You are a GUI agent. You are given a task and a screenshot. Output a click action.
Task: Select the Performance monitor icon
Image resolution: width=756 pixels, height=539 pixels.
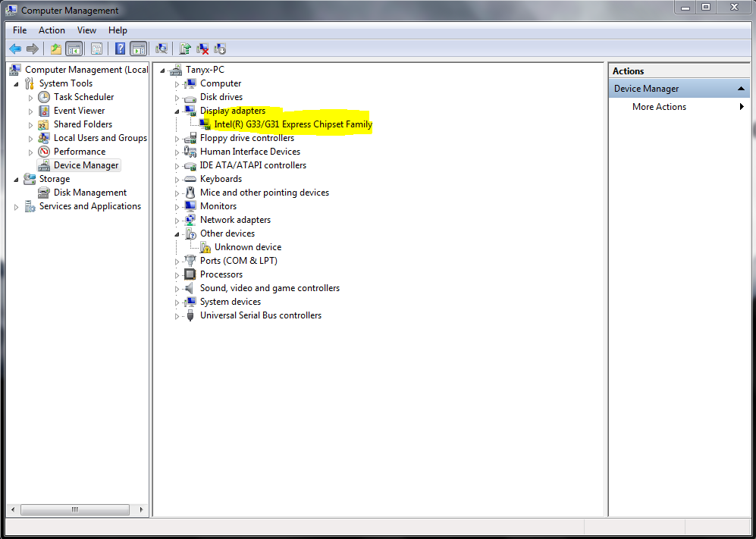click(x=44, y=152)
